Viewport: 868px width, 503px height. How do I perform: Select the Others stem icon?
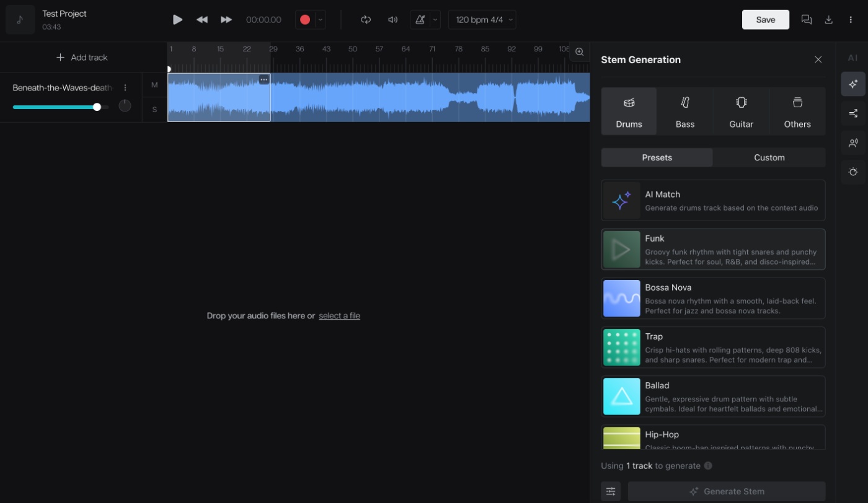pos(797,112)
